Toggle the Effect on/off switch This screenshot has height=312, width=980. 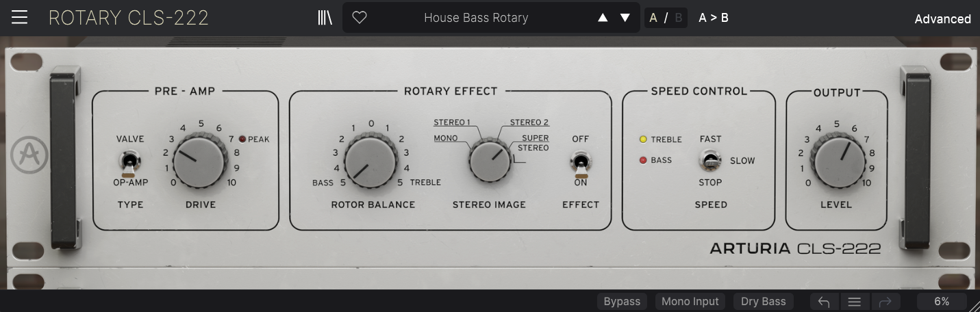[x=580, y=163]
